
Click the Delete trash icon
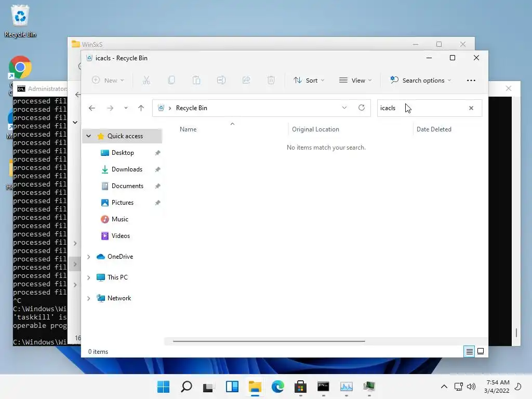point(271,81)
